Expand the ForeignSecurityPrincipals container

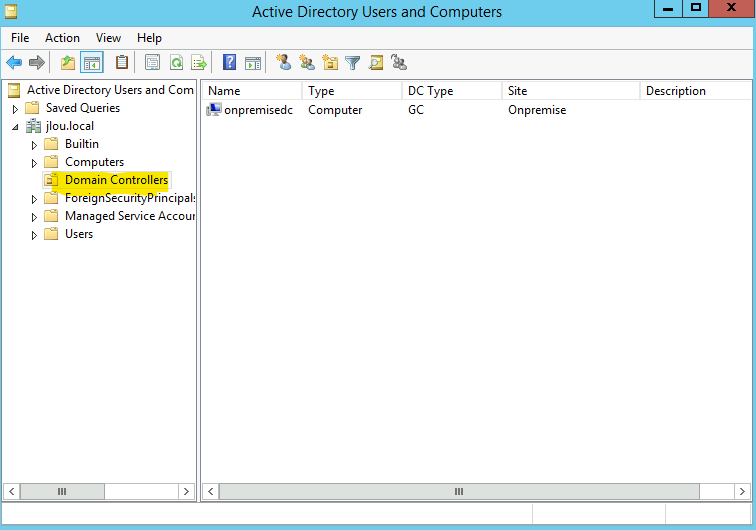(x=34, y=199)
